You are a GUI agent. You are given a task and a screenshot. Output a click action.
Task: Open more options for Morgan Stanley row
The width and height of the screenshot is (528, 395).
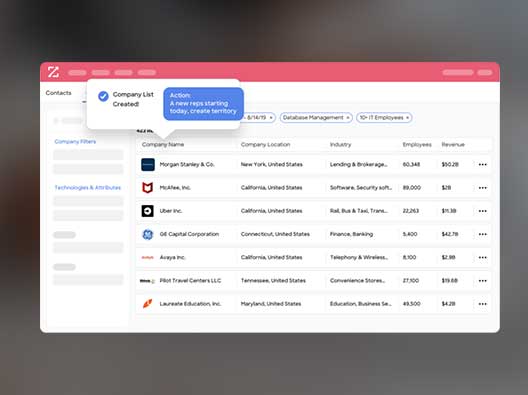tap(483, 165)
